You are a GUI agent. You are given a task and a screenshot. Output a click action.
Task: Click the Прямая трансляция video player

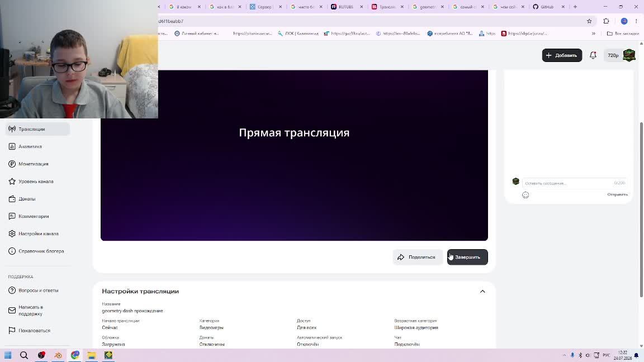(x=294, y=155)
